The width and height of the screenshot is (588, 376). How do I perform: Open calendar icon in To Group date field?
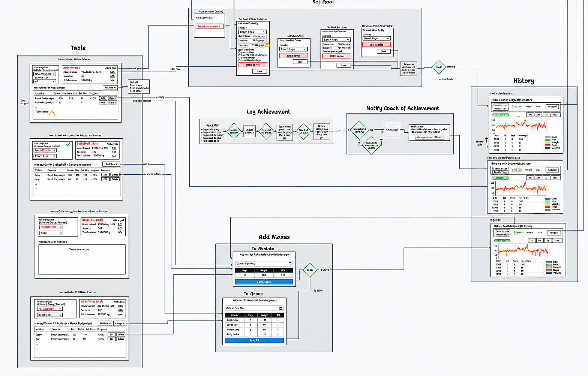tap(280, 308)
